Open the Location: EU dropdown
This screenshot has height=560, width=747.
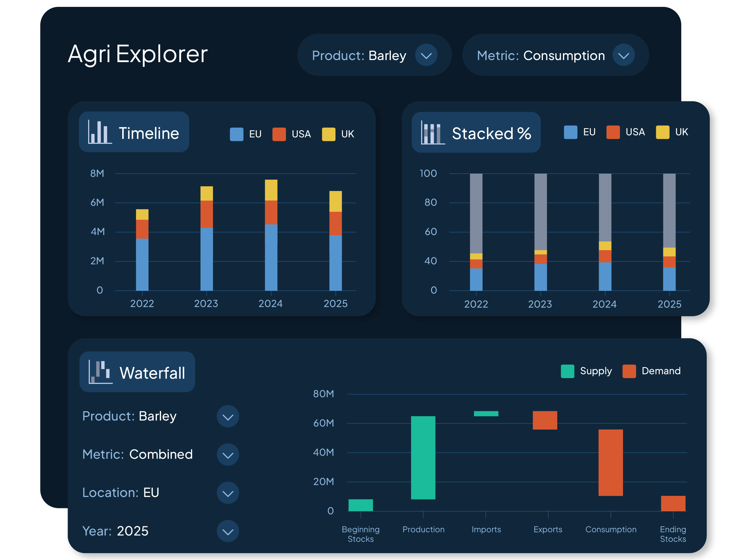tap(228, 493)
